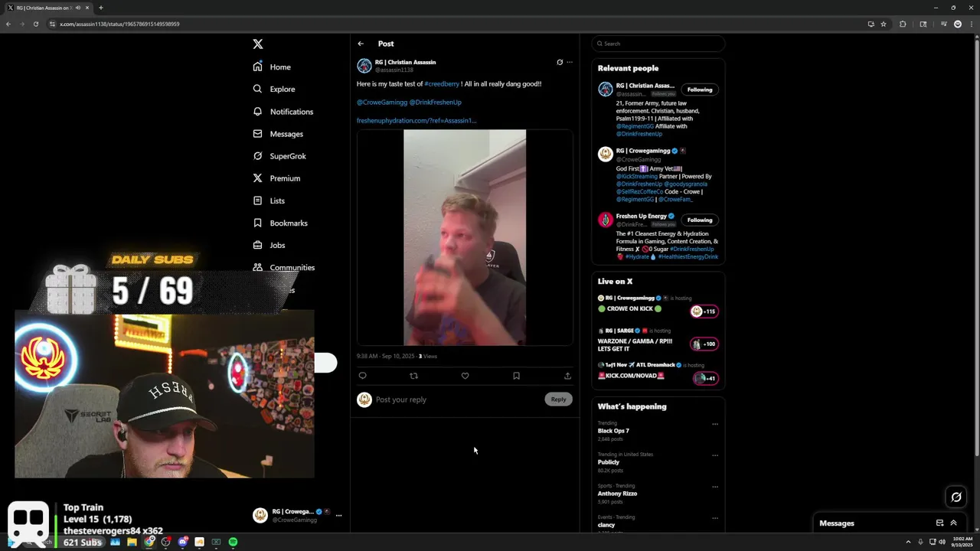
Task: Open the Anthony Rizzo trend
Action: point(617,494)
